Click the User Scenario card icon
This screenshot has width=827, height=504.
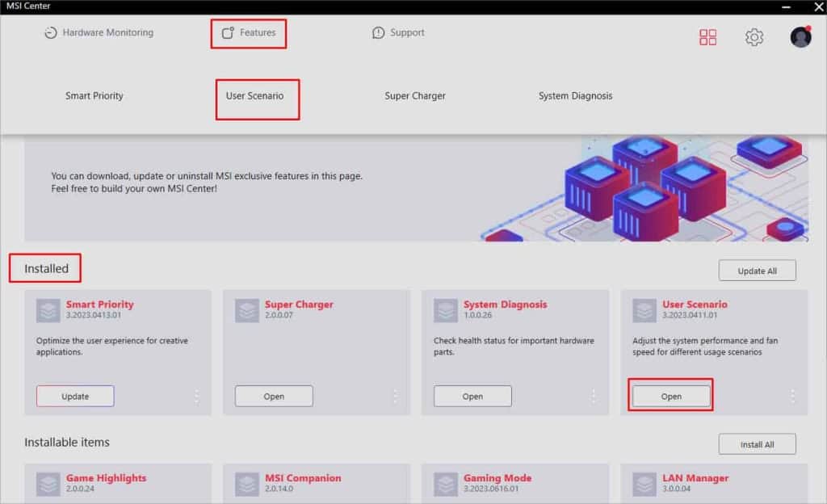[644, 311]
